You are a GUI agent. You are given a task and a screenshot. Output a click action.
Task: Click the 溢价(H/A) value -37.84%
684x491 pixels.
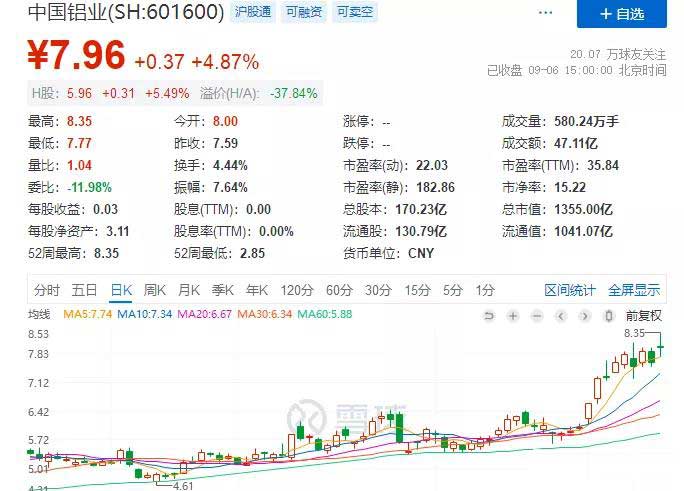[x=294, y=93]
